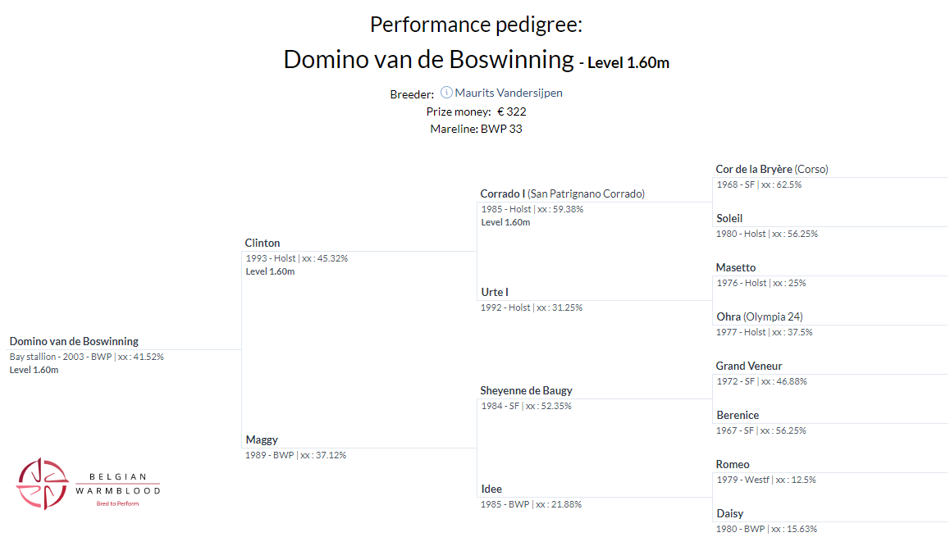
Task: Open breeder Maurits Vandersijpen link
Action: [509, 93]
